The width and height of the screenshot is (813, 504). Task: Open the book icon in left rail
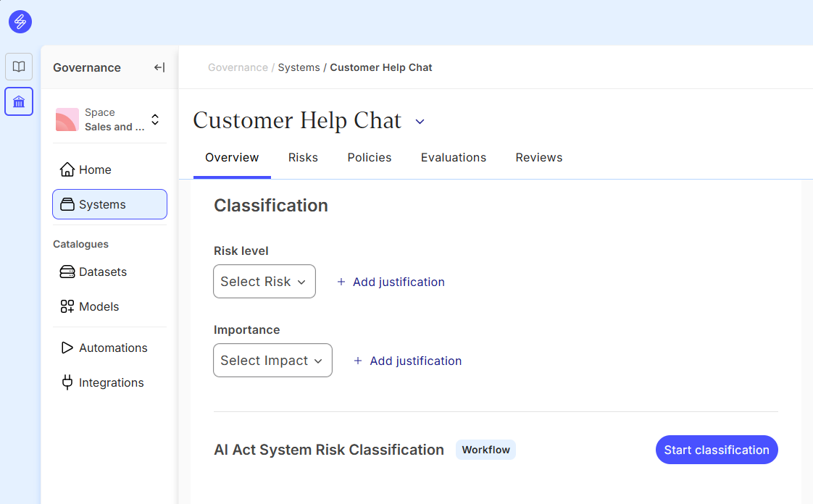(19, 67)
